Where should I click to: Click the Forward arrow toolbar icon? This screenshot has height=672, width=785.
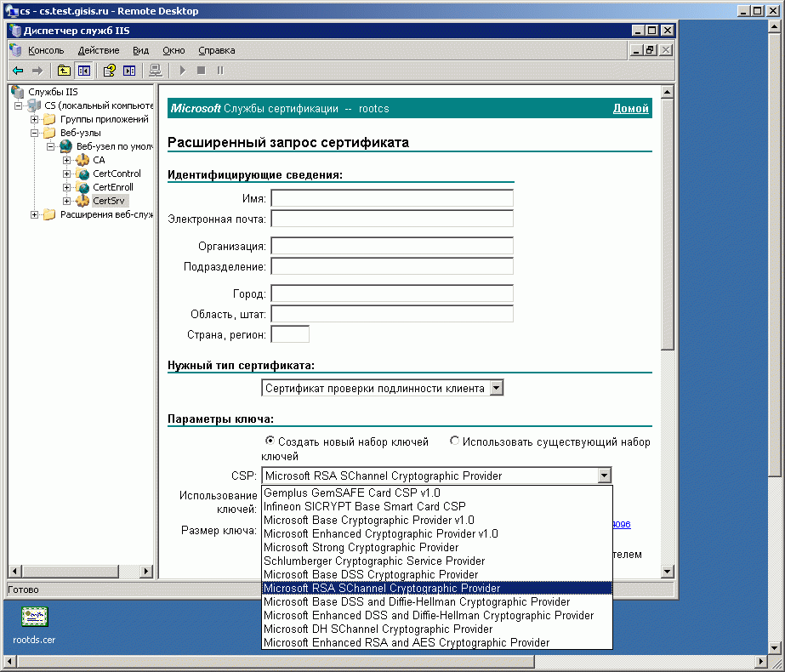[x=37, y=71]
